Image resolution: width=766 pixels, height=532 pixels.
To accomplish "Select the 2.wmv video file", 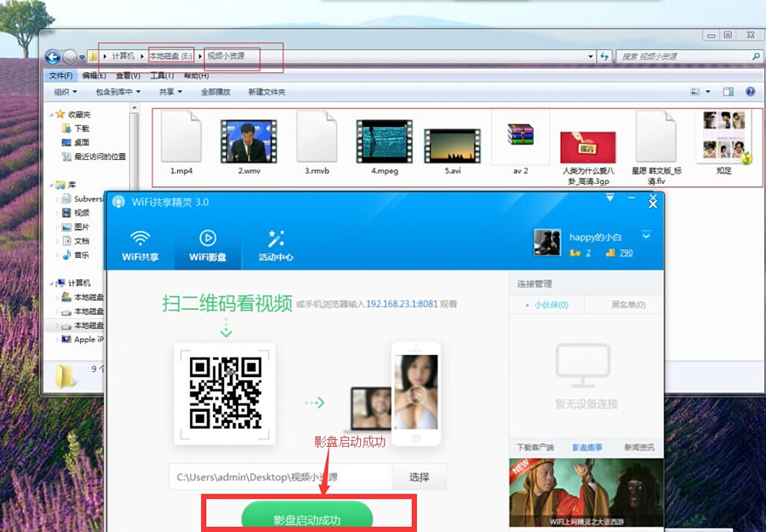I will [249, 147].
